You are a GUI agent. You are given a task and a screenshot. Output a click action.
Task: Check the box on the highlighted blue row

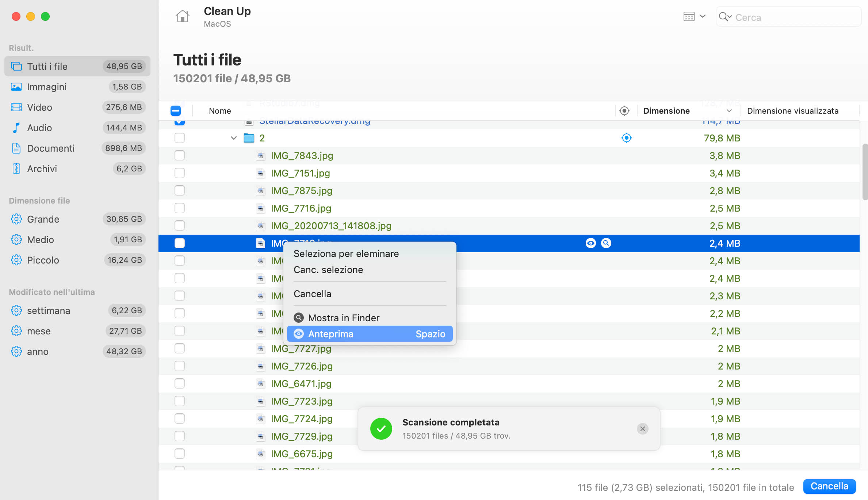click(180, 243)
